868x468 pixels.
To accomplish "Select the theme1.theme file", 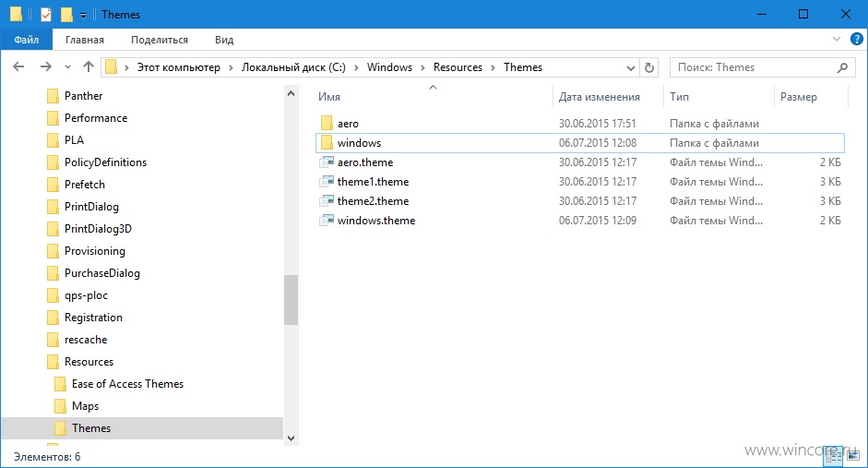I will pyautogui.click(x=579, y=182).
